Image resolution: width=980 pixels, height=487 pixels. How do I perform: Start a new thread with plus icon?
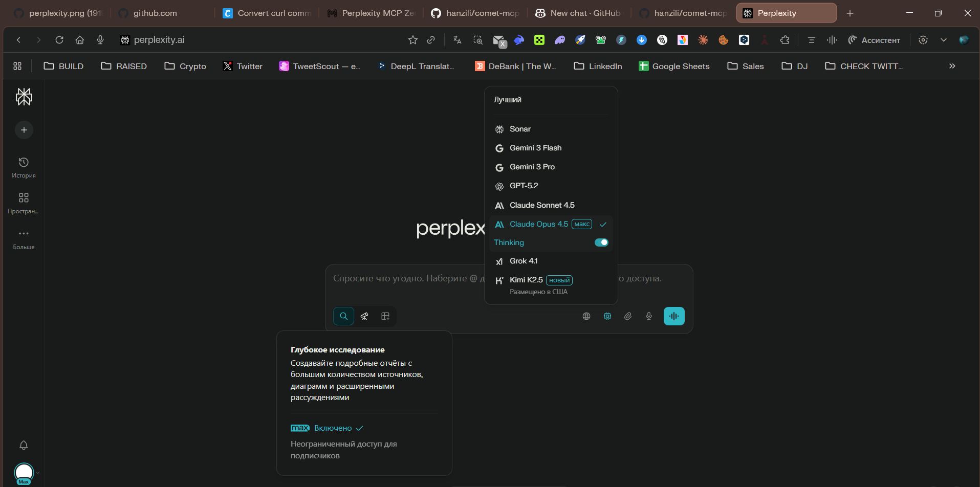tap(24, 130)
